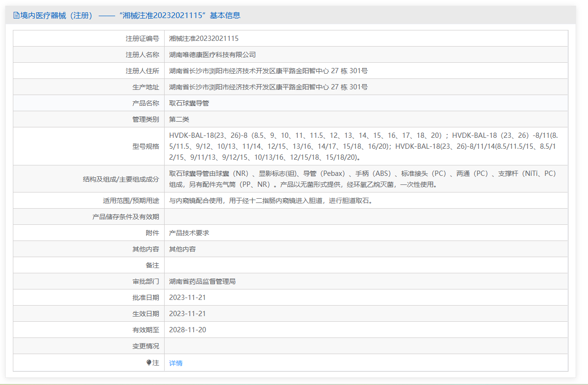Click the 注册证编号 label

pyautogui.click(x=142, y=38)
